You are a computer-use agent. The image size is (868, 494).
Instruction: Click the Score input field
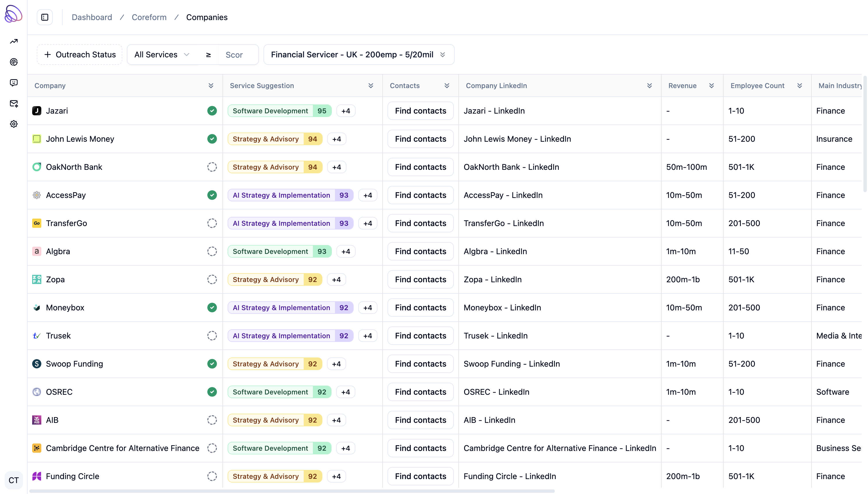pos(238,55)
